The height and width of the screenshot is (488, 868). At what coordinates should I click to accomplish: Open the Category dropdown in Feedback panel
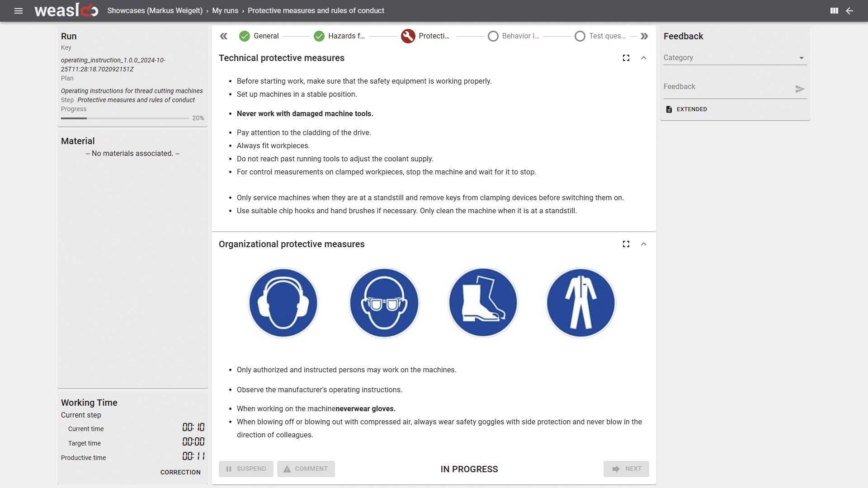[x=734, y=57]
